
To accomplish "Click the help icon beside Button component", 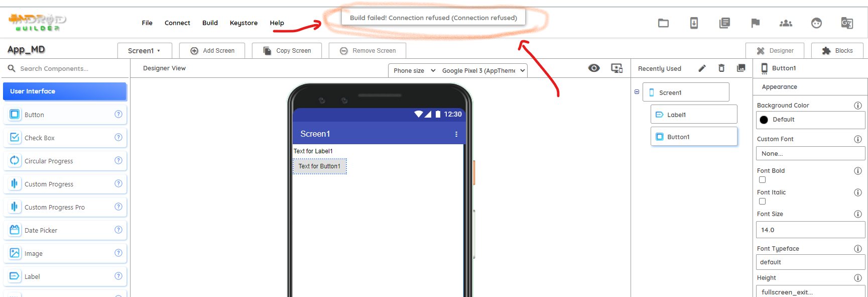I will pos(118,114).
